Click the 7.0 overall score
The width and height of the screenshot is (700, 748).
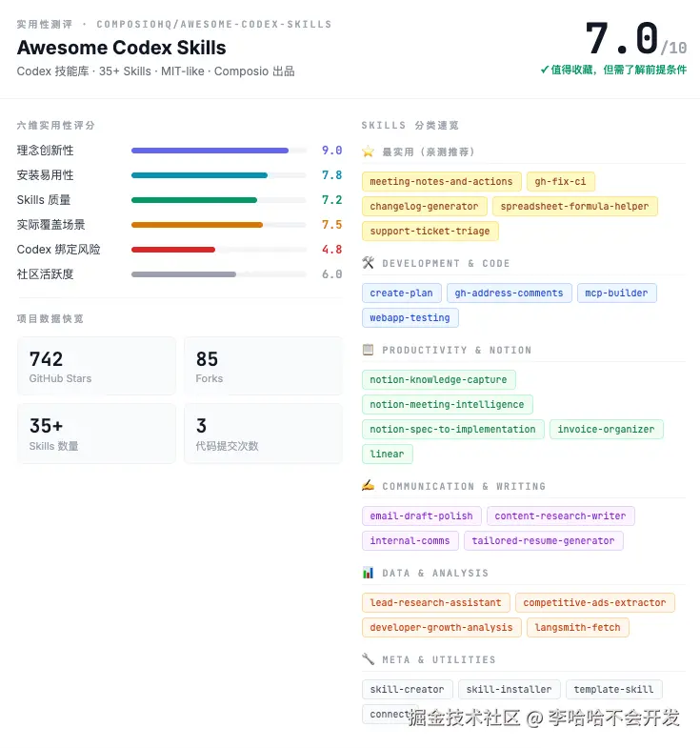click(x=622, y=38)
